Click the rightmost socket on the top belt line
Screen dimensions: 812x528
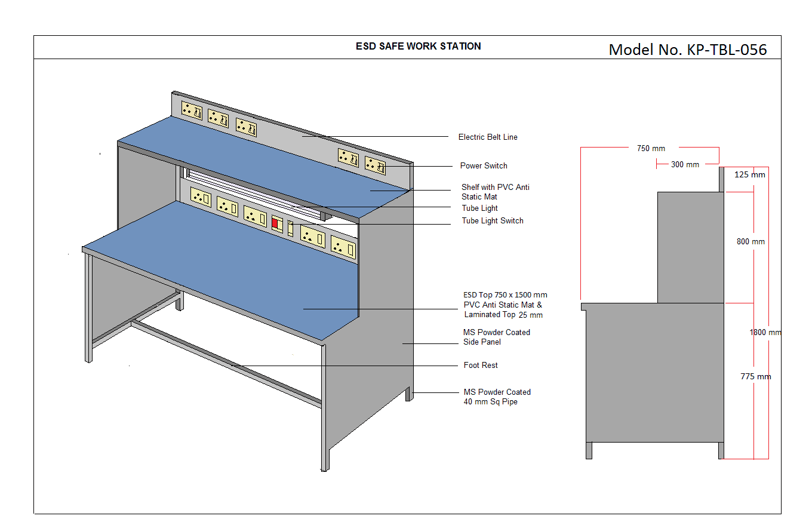click(376, 165)
